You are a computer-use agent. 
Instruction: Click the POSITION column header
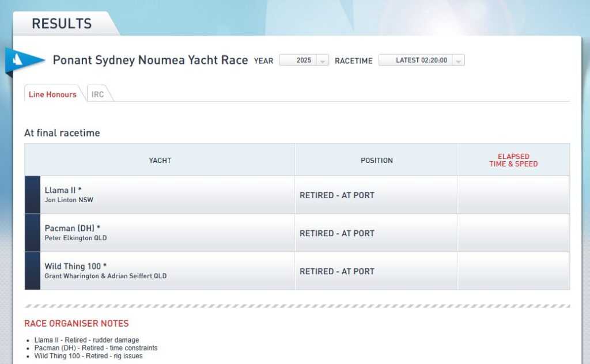tap(376, 160)
